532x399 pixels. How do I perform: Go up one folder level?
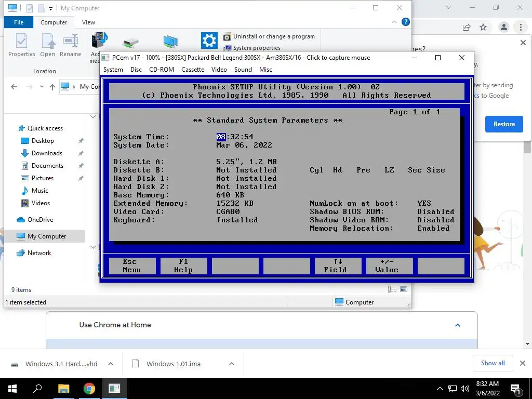(x=52, y=87)
